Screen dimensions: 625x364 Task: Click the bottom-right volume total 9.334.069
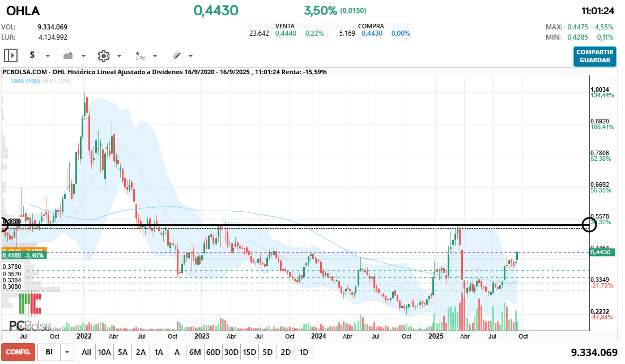pyautogui.click(x=594, y=353)
